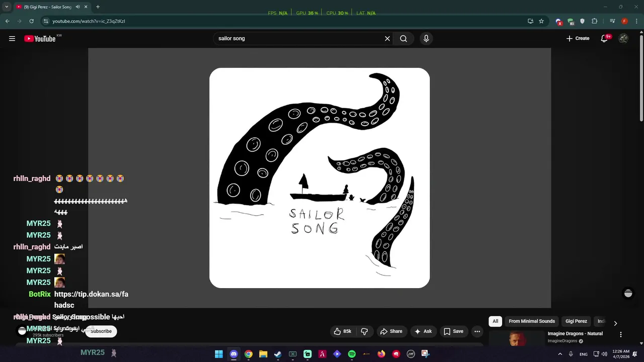The image size is (644, 362).
Task: Clear the search box with the X
Action: pyautogui.click(x=387, y=39)
